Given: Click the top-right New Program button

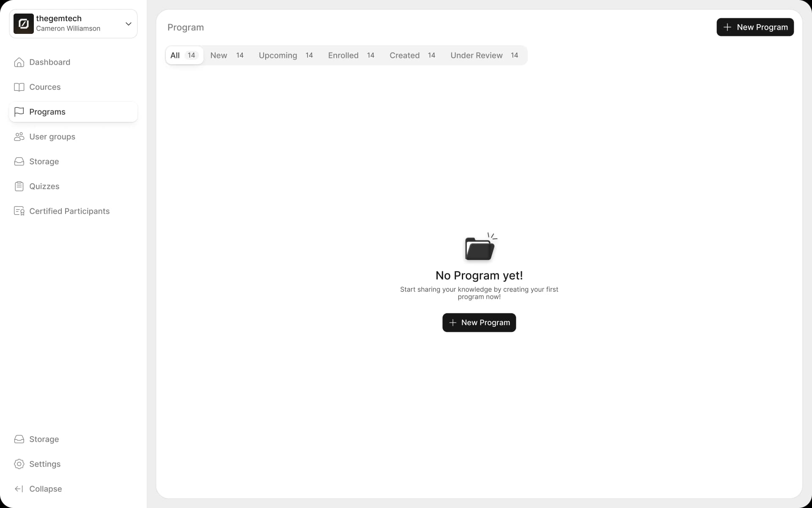Looking at the screenshot, I should pos(755,27).
